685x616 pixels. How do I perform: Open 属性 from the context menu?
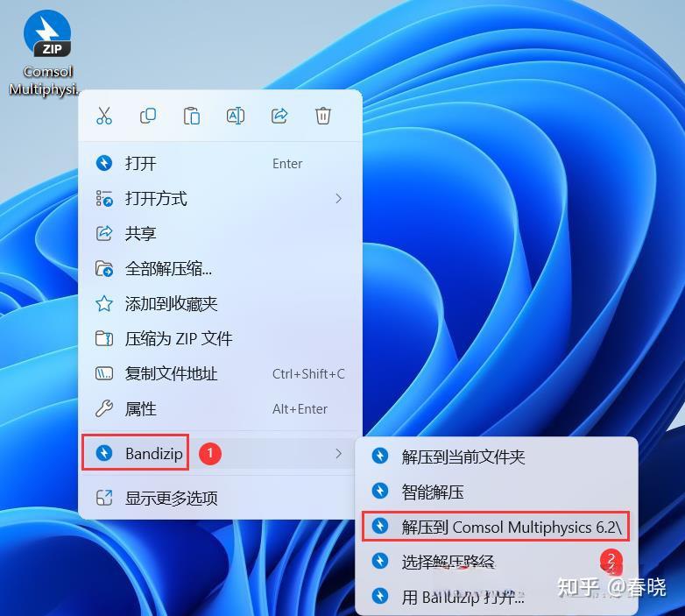coord(220,409)
